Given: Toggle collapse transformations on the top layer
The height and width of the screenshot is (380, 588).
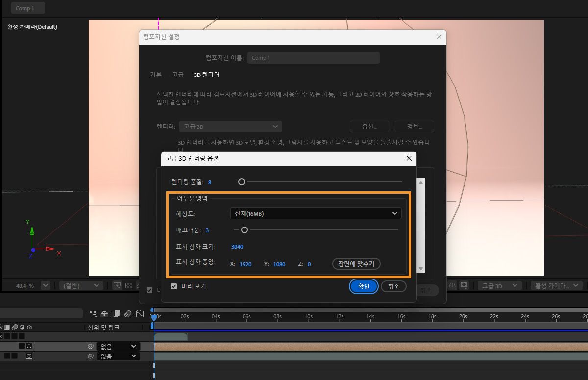Looking at the screenshot, I should click(x=29, y=346).
